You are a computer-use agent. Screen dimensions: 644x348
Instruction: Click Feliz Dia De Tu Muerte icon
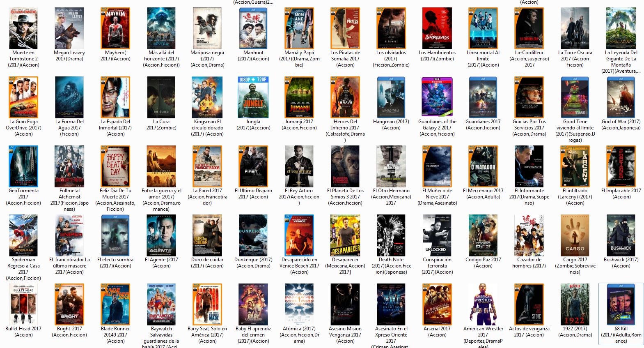pos(115,166)
